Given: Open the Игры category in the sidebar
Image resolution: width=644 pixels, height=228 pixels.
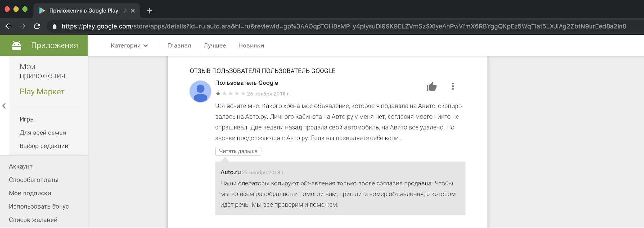Looking at the screenshot, I should point(27,119).
